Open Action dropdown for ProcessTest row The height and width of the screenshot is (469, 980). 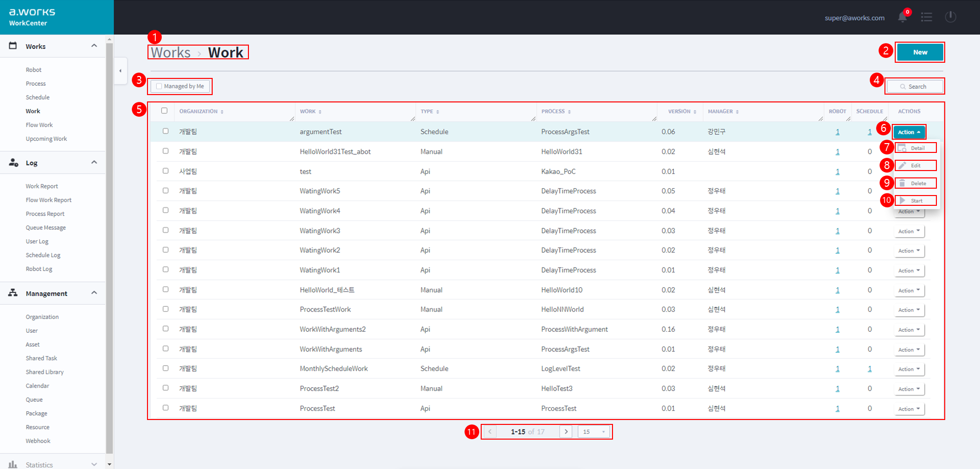909,409
